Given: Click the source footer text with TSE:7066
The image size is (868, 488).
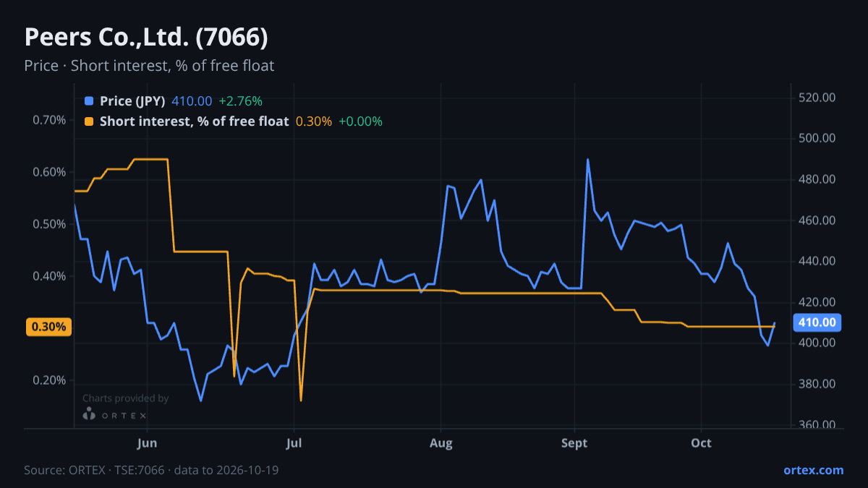Looking at the screenshot, I should 151,470.
